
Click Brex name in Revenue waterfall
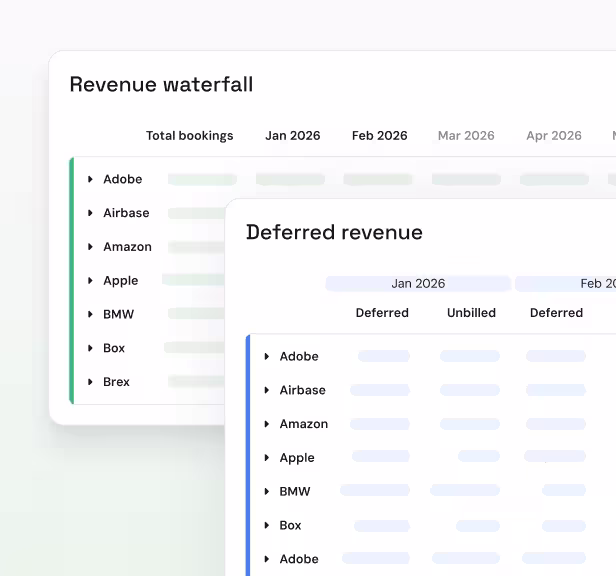(x=116, y=382)
